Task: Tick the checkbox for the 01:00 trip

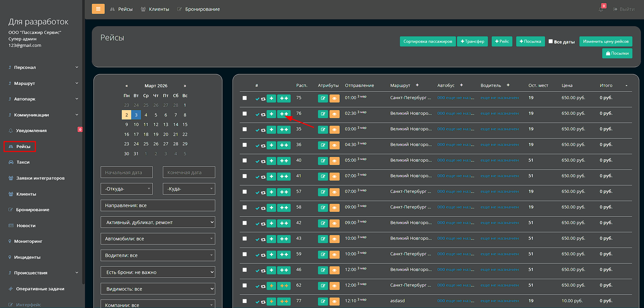Action: click(244, 98)
